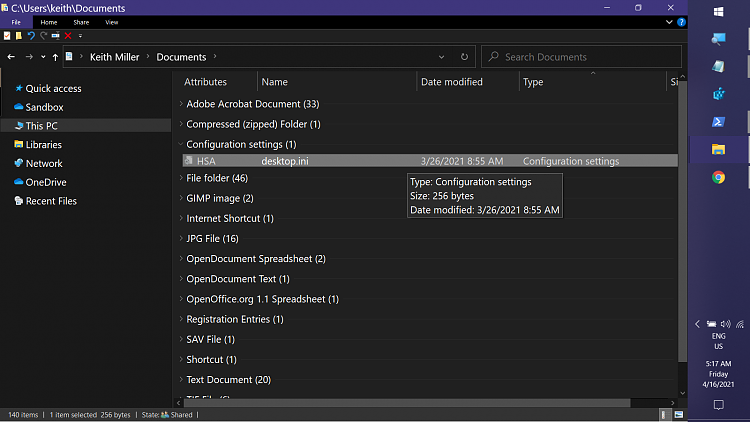Switch to large thumbnails view in status bar
Image resolution: width=750 pixels, height=422 pixels.
[679, 415]
